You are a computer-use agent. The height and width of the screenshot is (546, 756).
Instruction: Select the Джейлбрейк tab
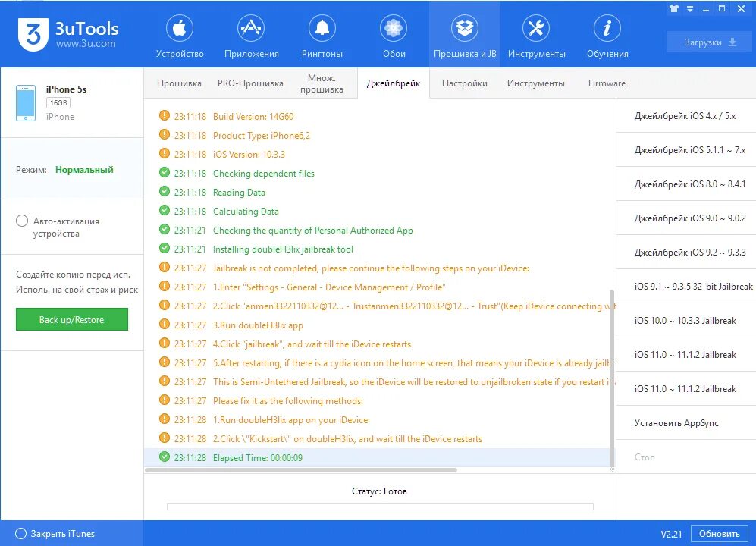click(x=394, y=83)
